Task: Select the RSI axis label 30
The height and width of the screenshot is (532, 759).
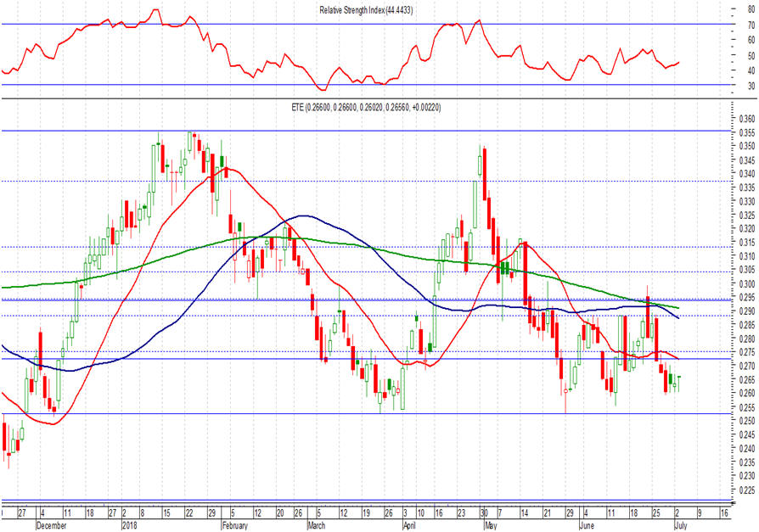Action: [x=751, y=86]
